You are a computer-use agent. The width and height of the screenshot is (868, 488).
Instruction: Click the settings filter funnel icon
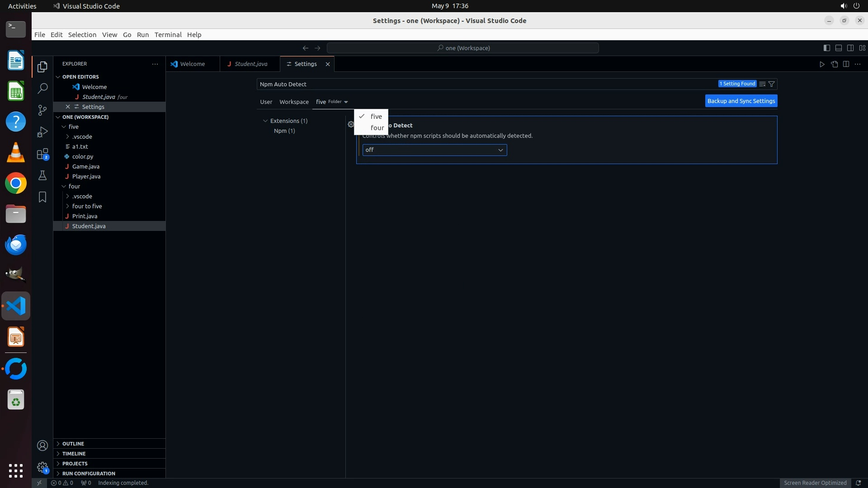(772, 84)
